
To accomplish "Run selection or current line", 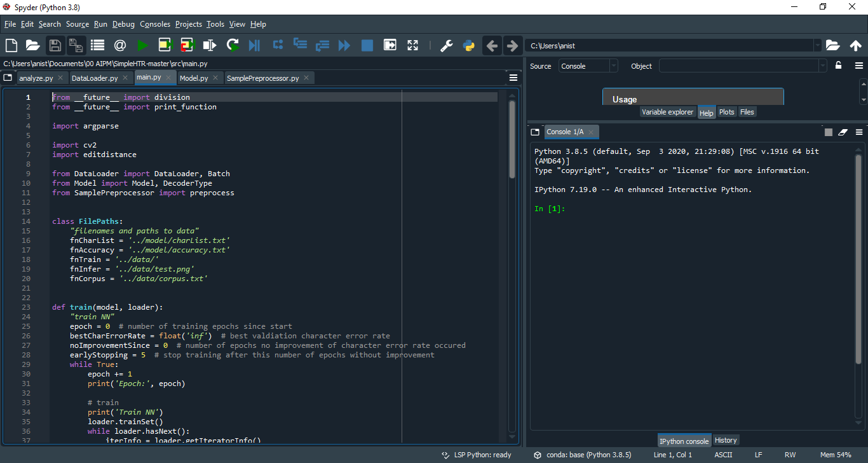I will pos(210,45).
